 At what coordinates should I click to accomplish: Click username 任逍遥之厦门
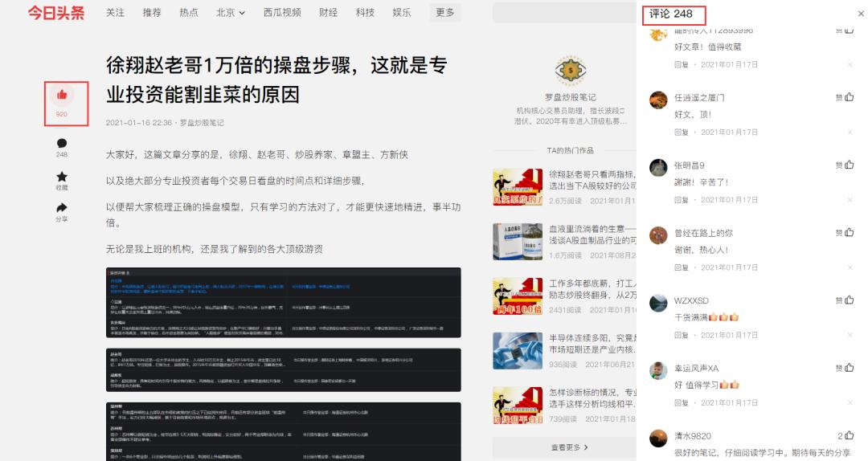click(x=699, y=97)
